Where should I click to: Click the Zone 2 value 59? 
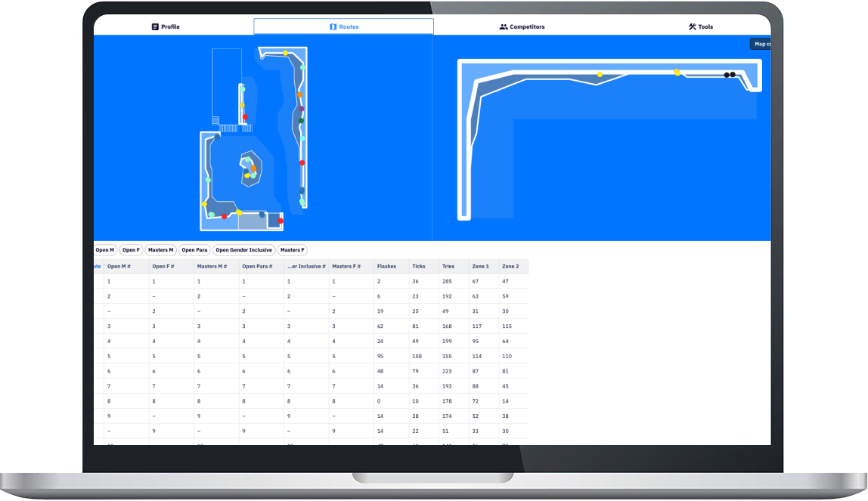505,296
